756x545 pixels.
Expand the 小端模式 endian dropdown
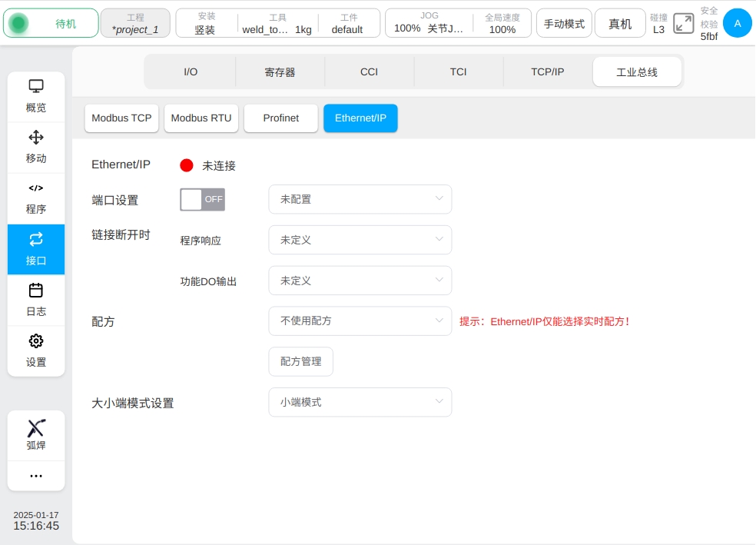click(360, 402)
